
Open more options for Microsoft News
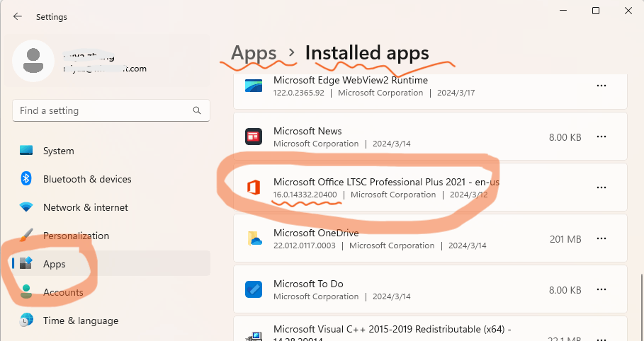601,137
